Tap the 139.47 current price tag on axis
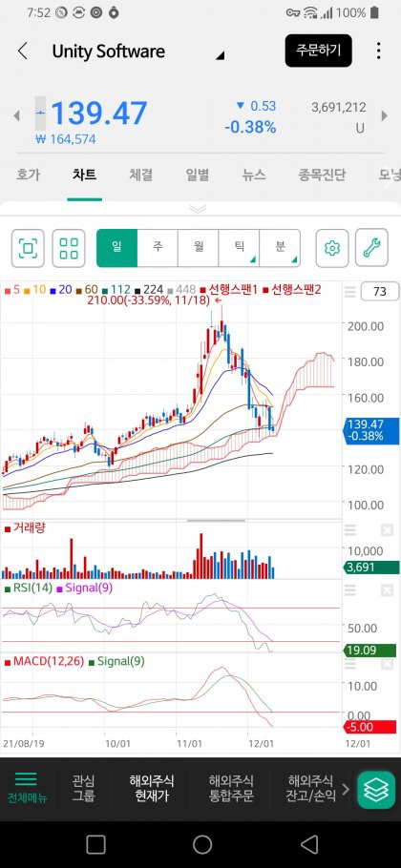401x868 pixels. (371, 430)
